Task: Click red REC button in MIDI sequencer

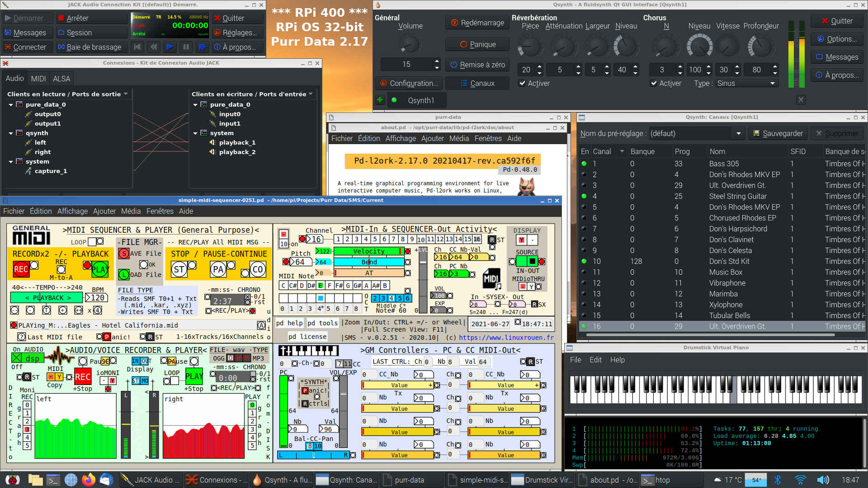Action: (x=21, y=270)
